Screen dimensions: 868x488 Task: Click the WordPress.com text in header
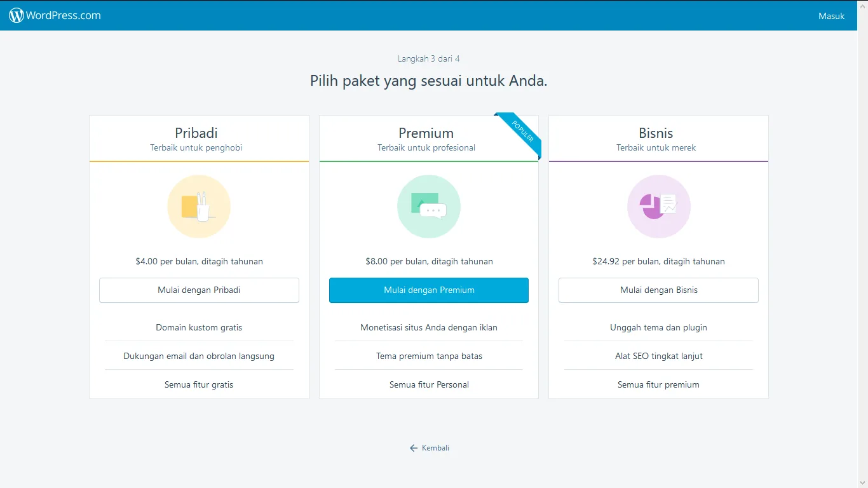[64, 15]
